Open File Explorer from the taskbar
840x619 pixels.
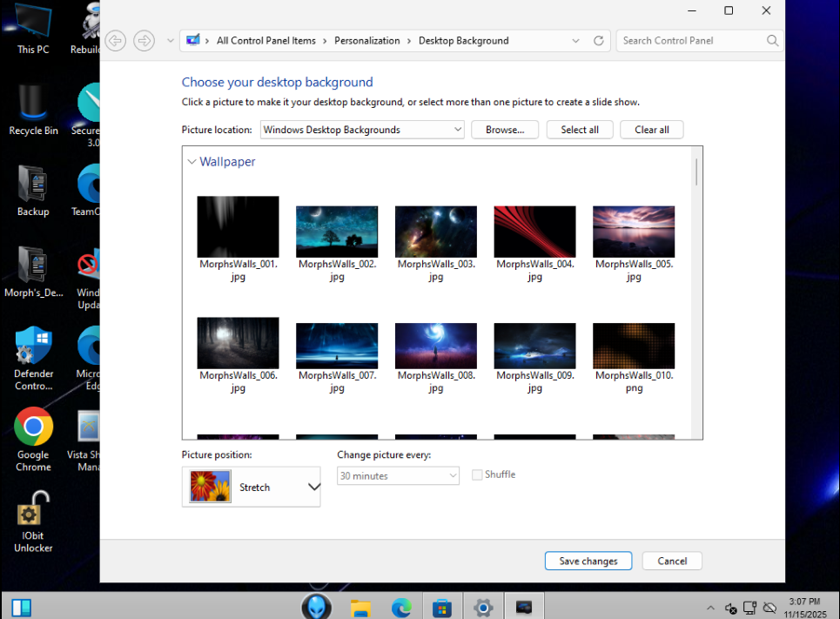(361, 607)
